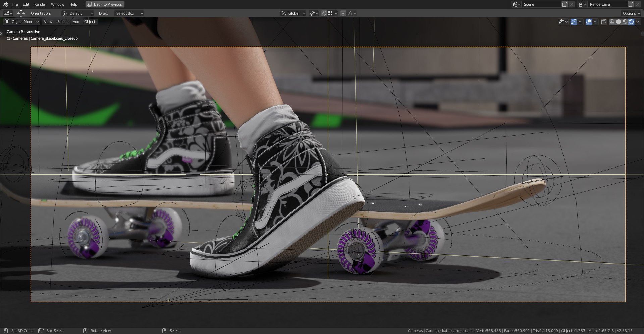Click the Box Select status hint
The height and width of the screenshot is (334, 644).
point(55,331)
